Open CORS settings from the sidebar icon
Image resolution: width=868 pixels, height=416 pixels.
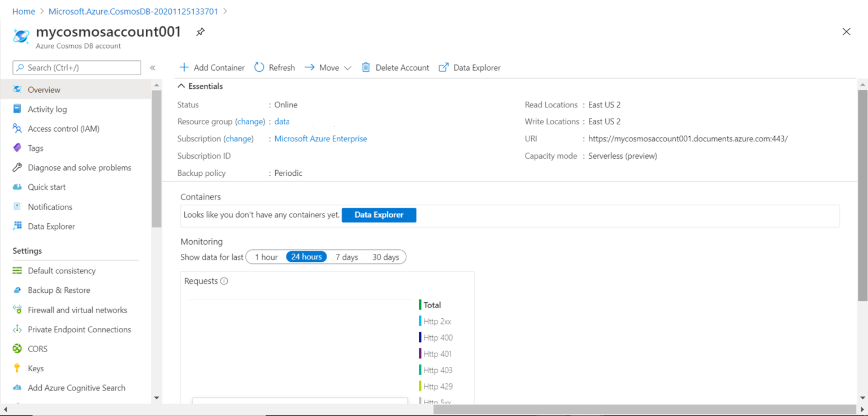tap(18, 349)
